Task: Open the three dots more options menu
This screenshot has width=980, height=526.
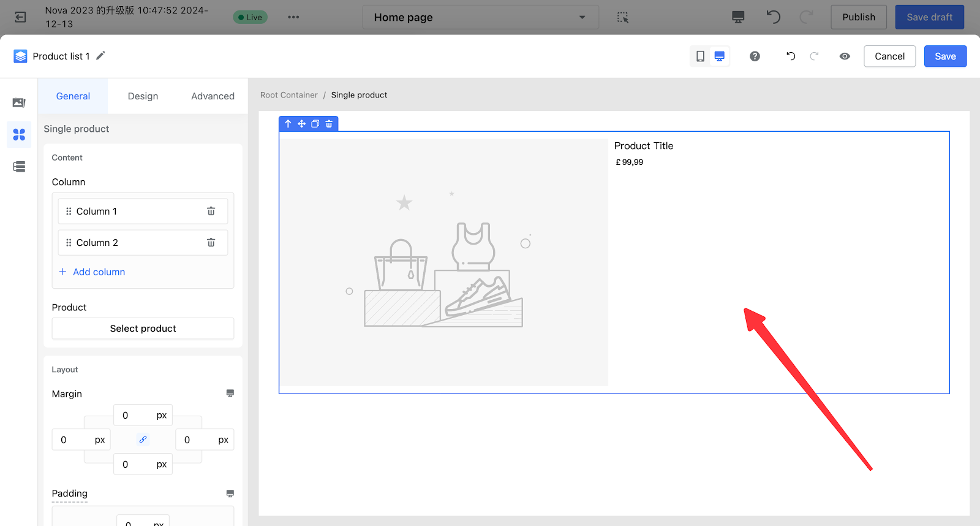Action: [x=293, y=17]
